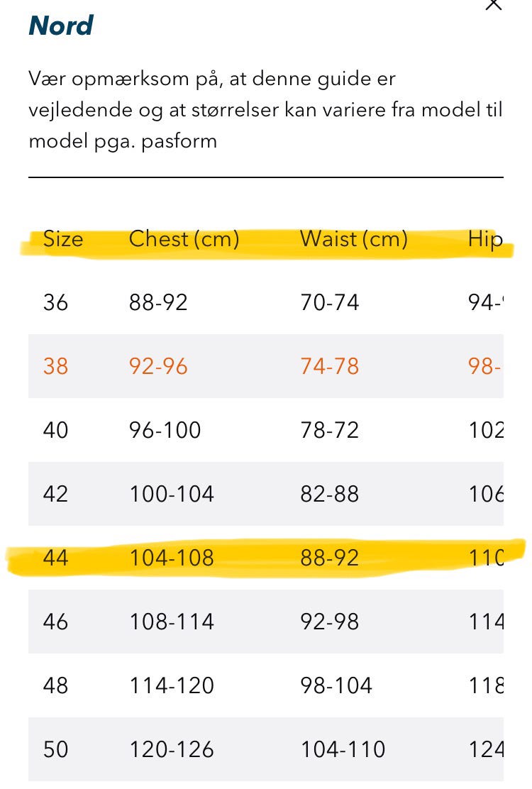
Task: Click the Size column header
Action: [x=63, y=239]
